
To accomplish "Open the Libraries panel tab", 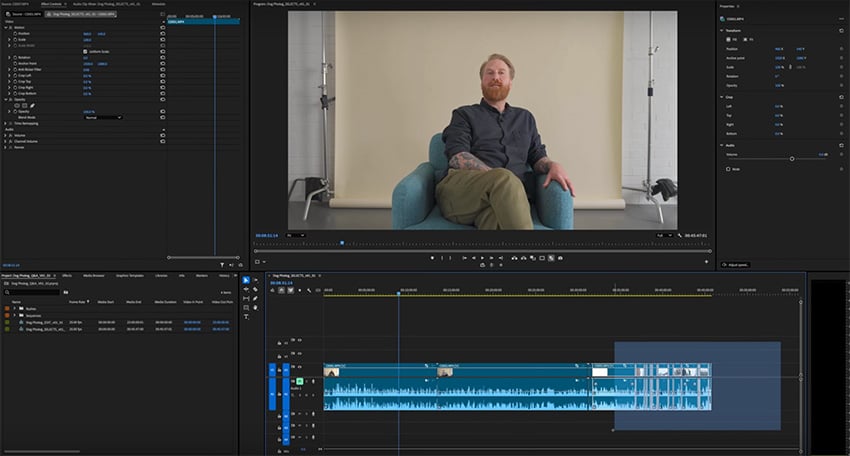I will tap(161, 274).
